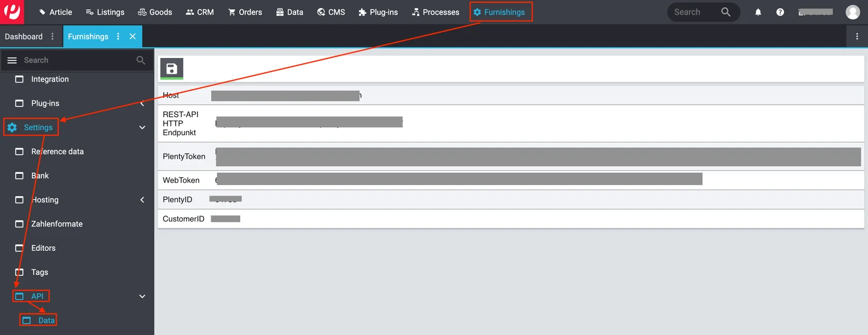Click the redacted WebToken value
Image resolution: width=868 pixels, height=335 pixels.
click(x=459, y=179)
